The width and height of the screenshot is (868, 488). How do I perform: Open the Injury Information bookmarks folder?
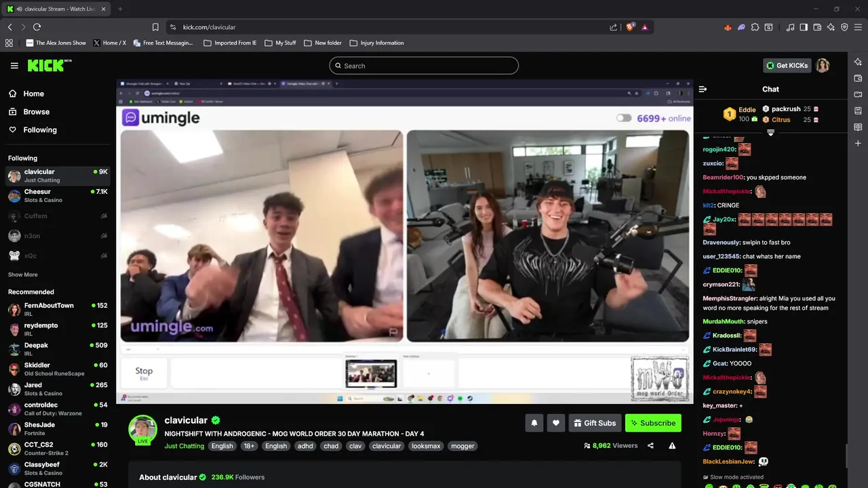tap(376, 43)
